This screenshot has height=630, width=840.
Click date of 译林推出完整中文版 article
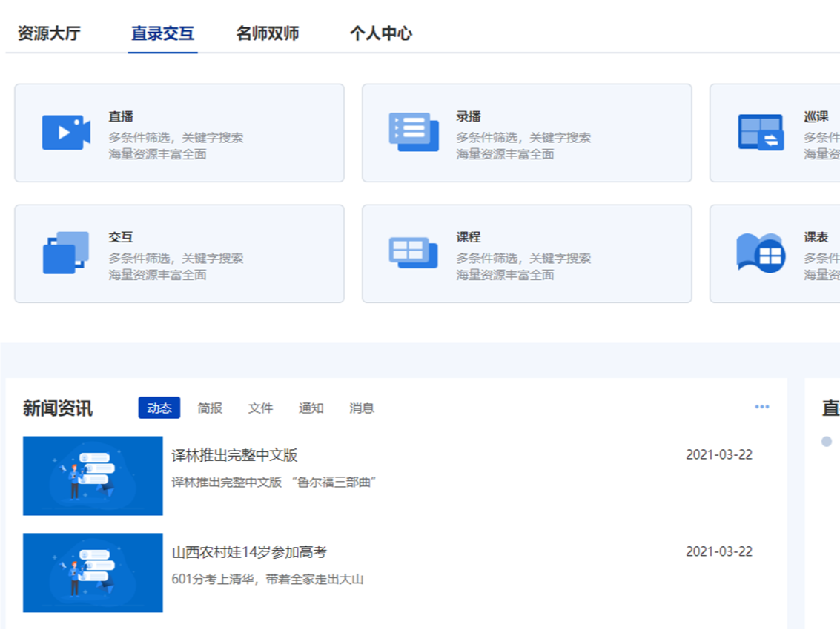(x=719, y=454)
